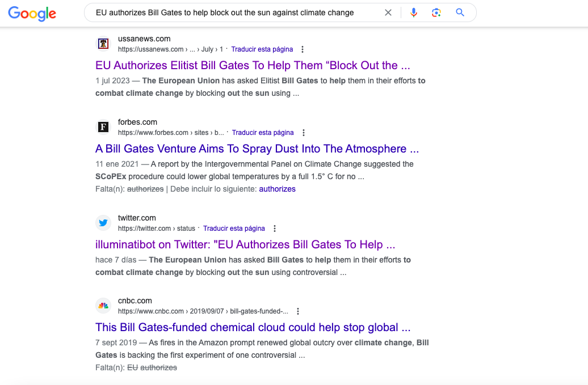This screenshot has width=588, height=385.
Task: Click the magnifying glass search button
Action: pos(460,12)
